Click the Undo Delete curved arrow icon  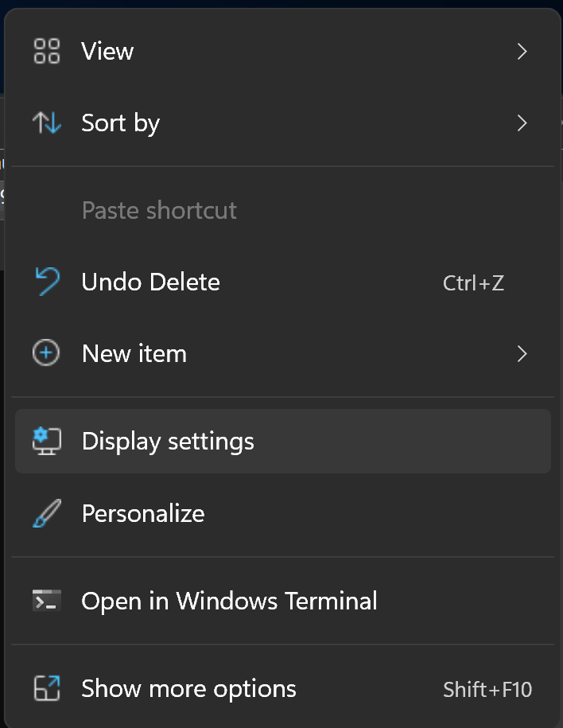click(x=46, y=281)
